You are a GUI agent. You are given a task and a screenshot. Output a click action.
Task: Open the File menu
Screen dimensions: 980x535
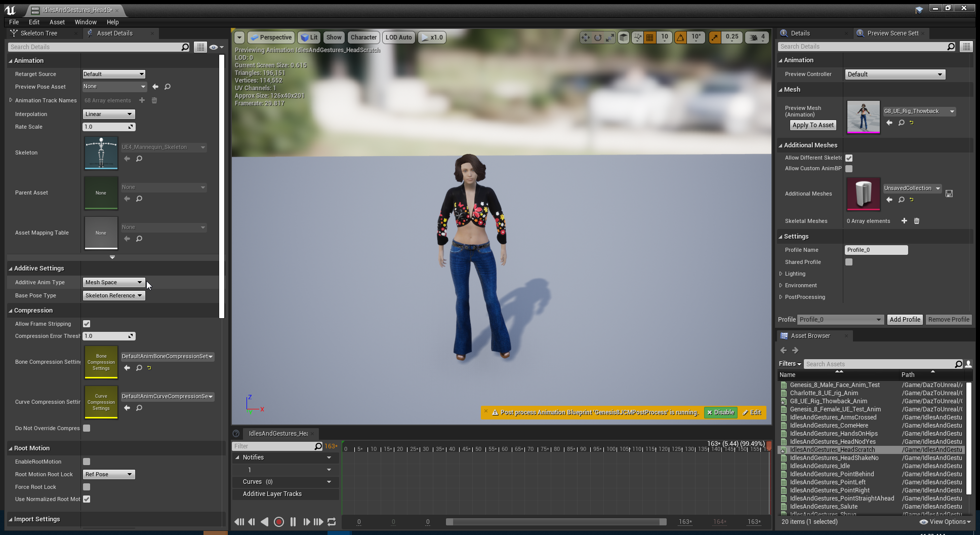pyautogui.click(x=14, y=22)
